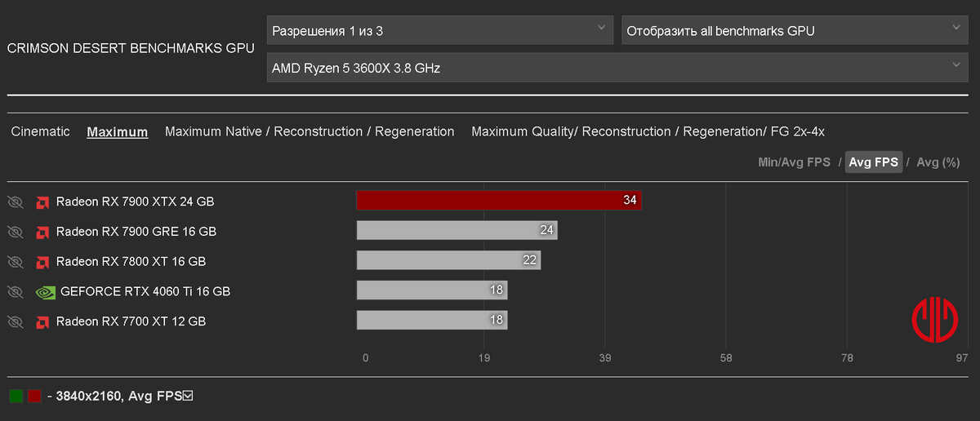Switch to the Cinematic tab

pyautogui.click(x=41, y=131)
